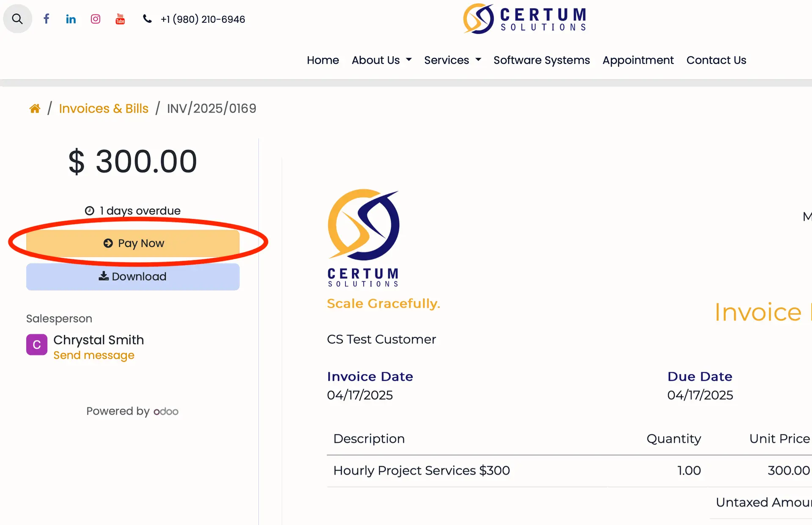Click the overdue clock indicator
Image resolution: width=812 pixels, height=525 pixels.
click(89, 210)
